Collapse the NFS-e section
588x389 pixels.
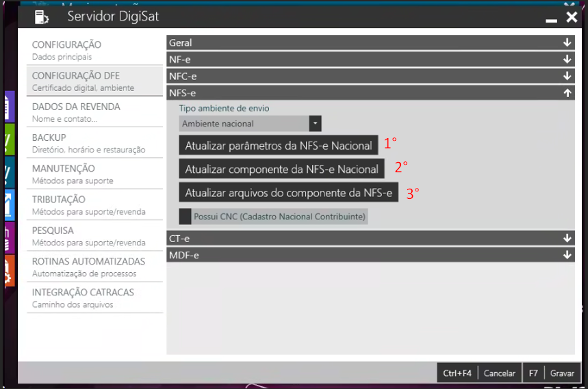[567, 93]
